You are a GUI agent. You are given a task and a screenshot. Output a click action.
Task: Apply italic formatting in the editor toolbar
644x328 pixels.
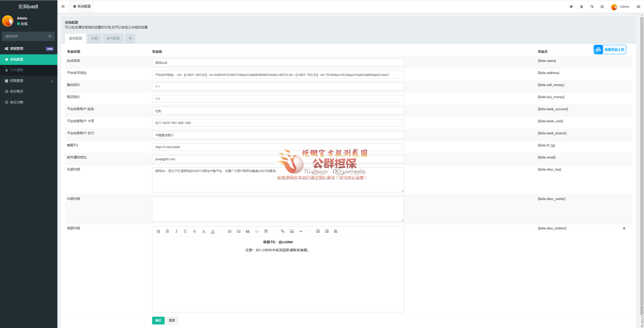176,231
